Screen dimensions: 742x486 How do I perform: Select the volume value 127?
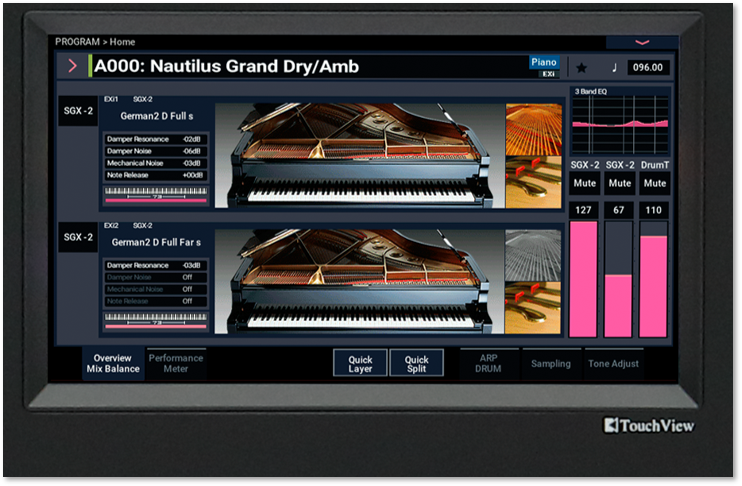(x=583, y=210)
